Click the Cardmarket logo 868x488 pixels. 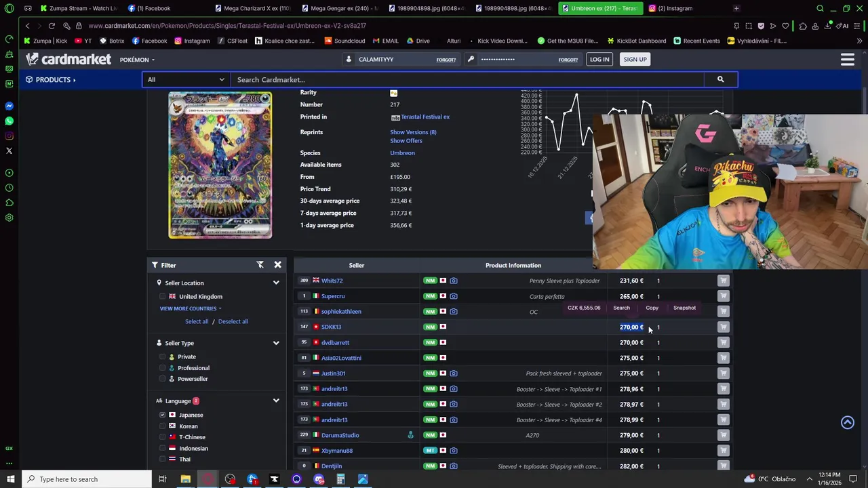(x=68, y=60)
